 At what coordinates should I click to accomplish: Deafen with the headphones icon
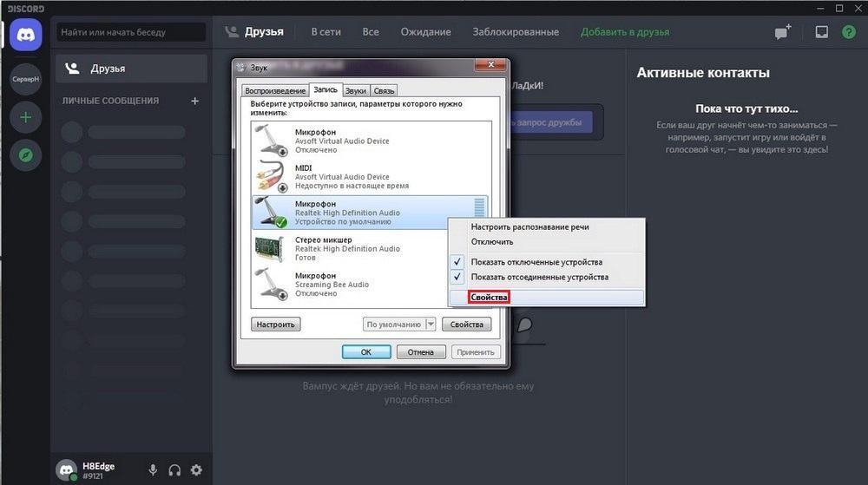(x=174, y=470)
